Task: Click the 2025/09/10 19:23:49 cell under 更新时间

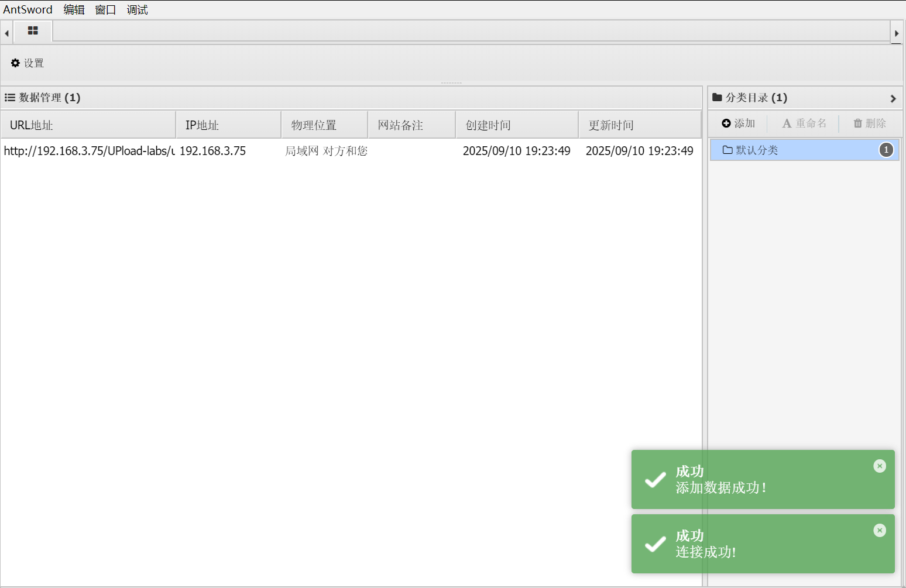Action: [x=640, y=151]
